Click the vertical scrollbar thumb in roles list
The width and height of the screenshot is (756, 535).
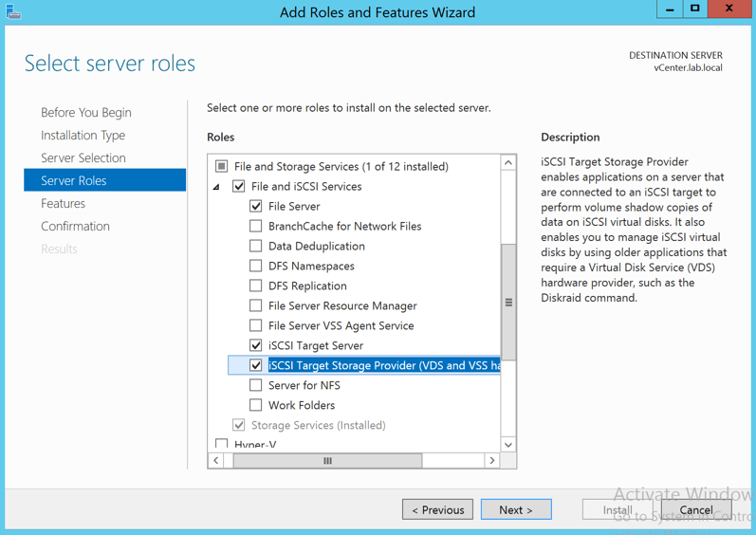click(x=508, y=302)
